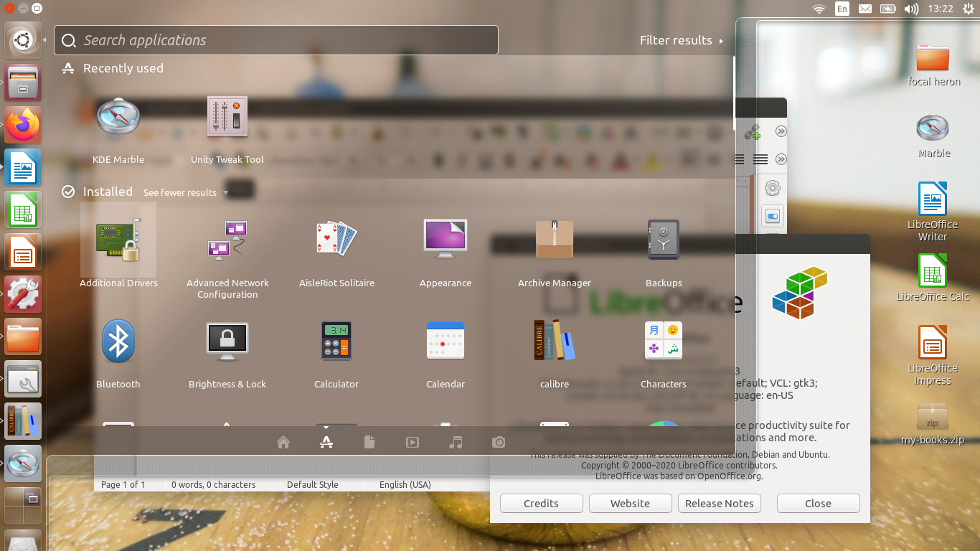The width and height of the screenshot is (980, 551).
Task: Open LibreOffice Calc in the launcher
Action: pos(24,209)
